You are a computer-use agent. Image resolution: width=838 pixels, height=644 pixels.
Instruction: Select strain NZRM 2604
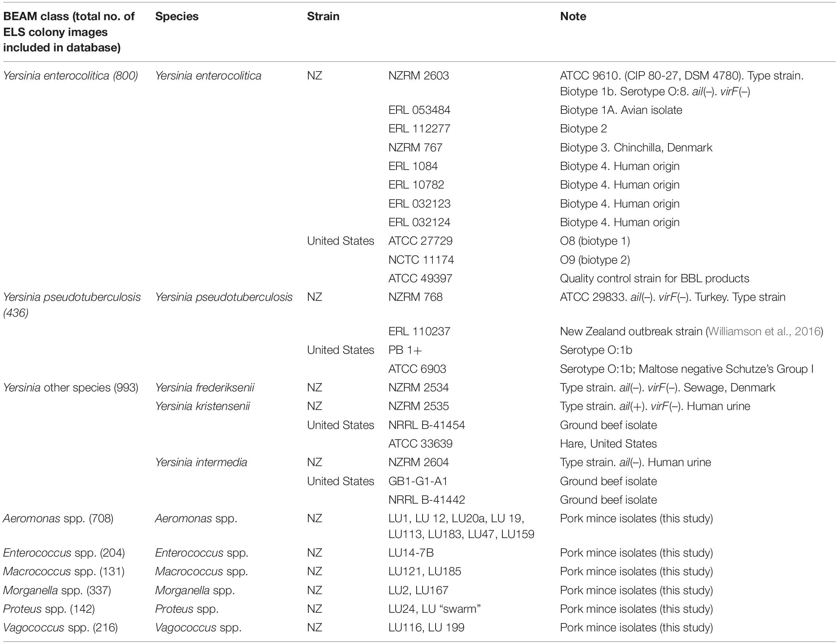click(x=419, y=462)
